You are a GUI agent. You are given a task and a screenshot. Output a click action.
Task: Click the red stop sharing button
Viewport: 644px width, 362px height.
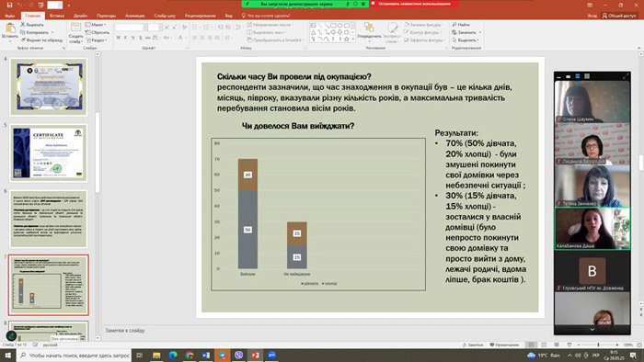(414, 4)
